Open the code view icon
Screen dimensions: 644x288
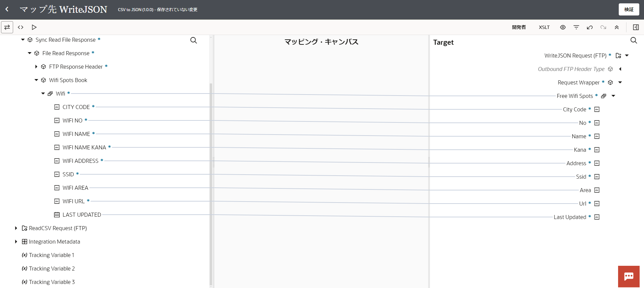pyautogui.click(x=21, y=27)
